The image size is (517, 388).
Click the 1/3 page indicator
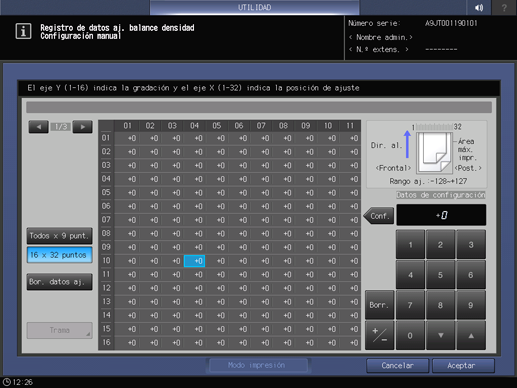(61, 127)
